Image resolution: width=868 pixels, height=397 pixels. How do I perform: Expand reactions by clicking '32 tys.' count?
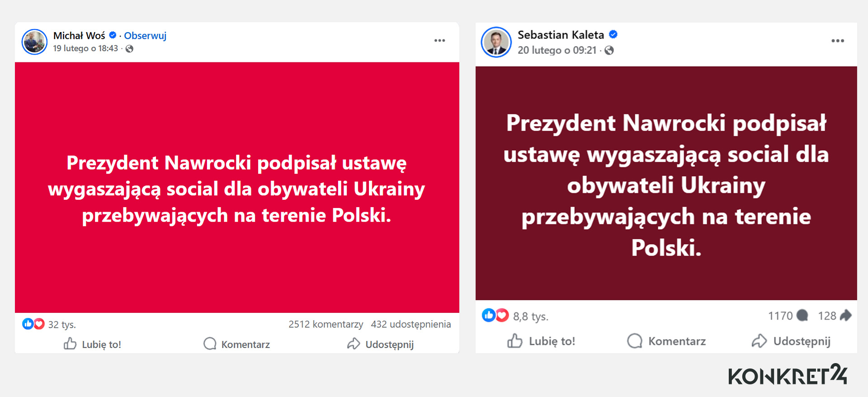tap(62, 324)
